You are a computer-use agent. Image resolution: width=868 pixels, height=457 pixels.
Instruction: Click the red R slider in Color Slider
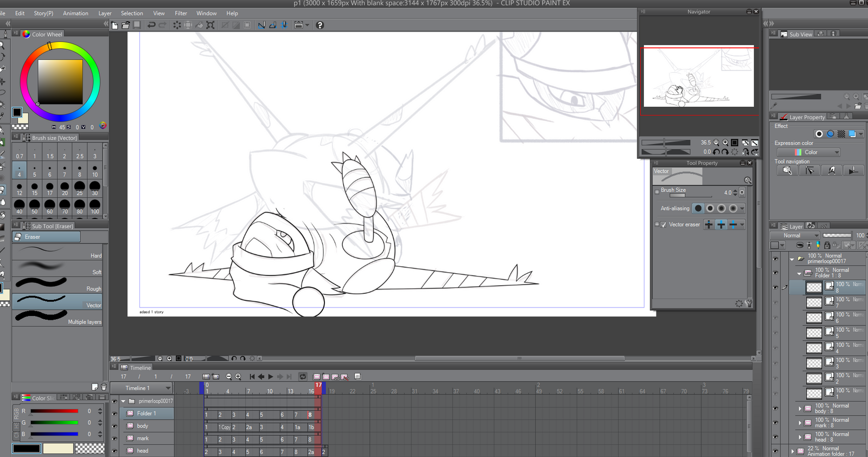pos(54,411)
